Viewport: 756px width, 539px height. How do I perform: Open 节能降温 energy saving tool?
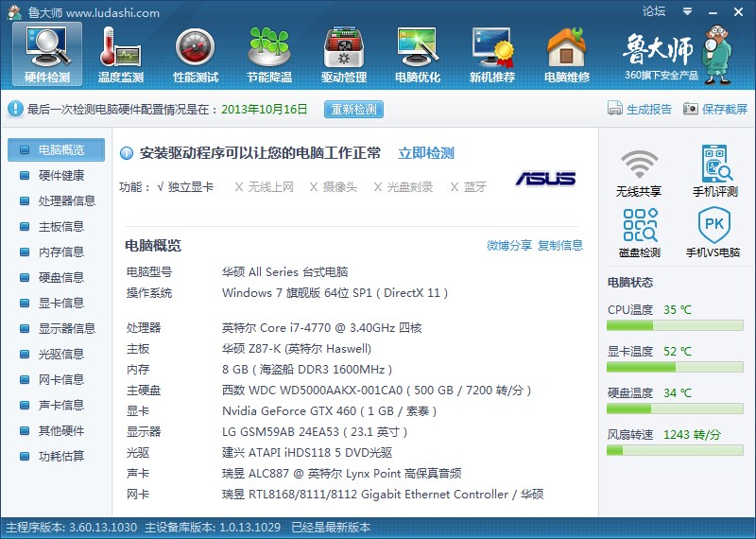point(269,54)
